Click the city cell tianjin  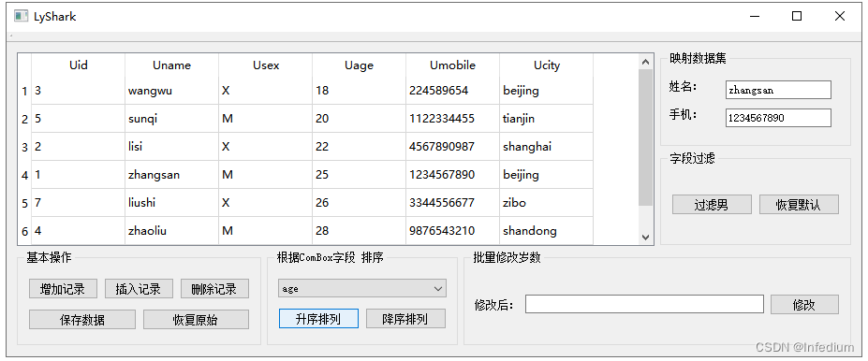coord(546,119)
